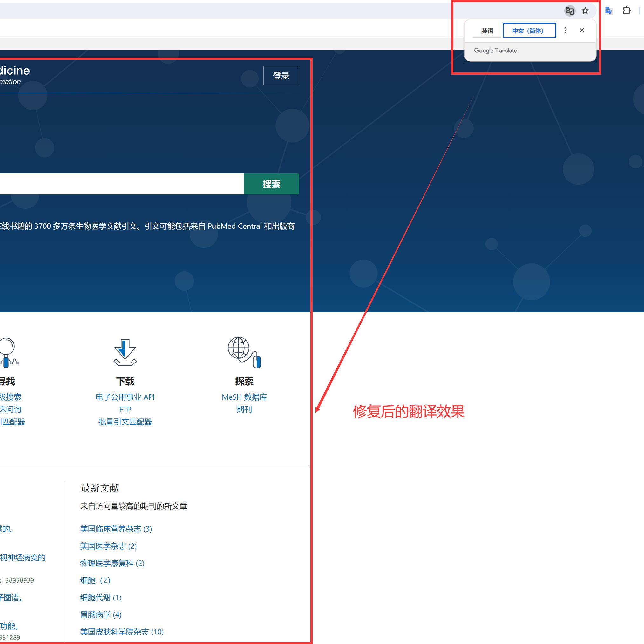Screen dimensions: 644x644
Task: Open the Google Translate extension icon
Action: tap(609, 11)
